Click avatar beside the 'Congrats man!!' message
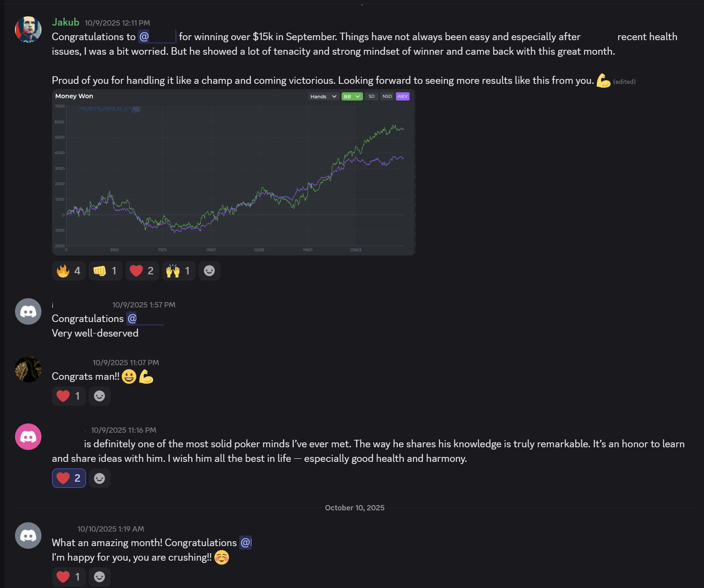704x588 pixels. [x=28, y=369]
